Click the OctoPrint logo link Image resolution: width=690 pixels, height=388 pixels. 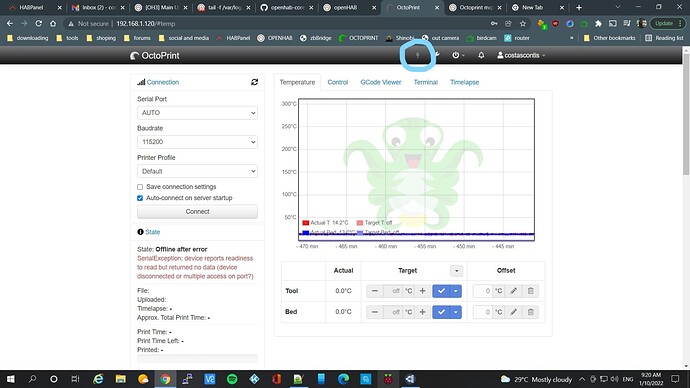(155, 56)
